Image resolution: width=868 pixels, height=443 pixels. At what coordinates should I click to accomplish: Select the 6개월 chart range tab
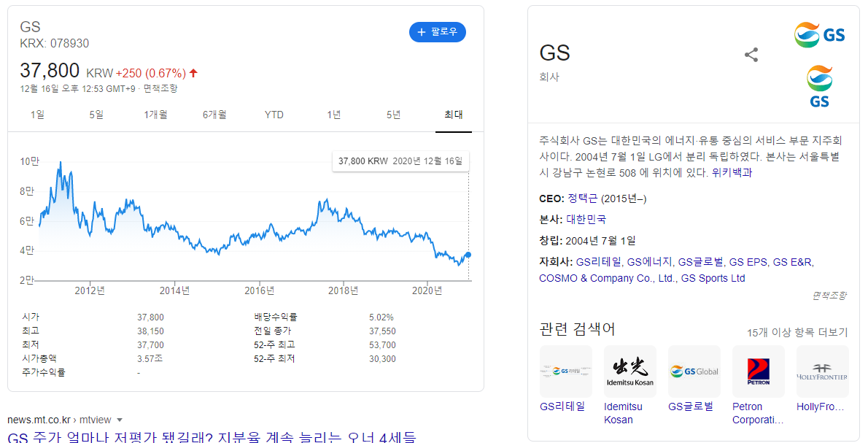[214, 115]
